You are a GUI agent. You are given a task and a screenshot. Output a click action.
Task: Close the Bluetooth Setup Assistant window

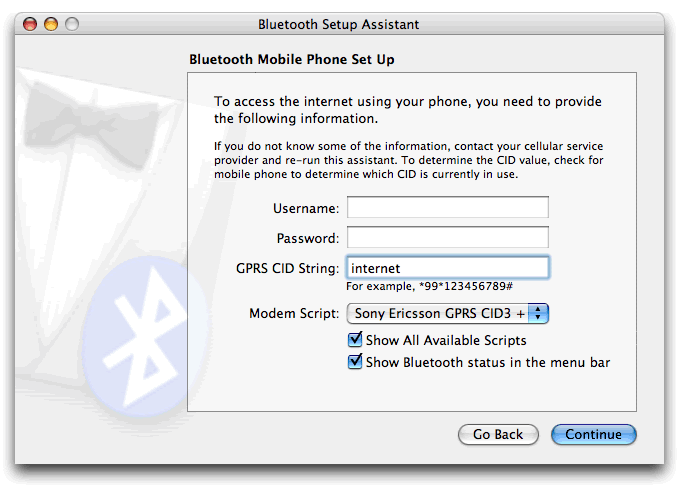(x=30, y=23)
